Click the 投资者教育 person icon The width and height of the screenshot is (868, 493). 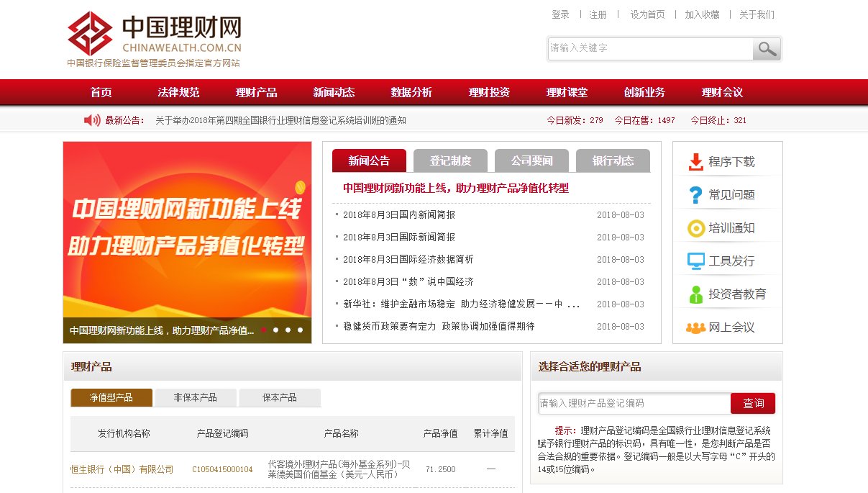695,292
